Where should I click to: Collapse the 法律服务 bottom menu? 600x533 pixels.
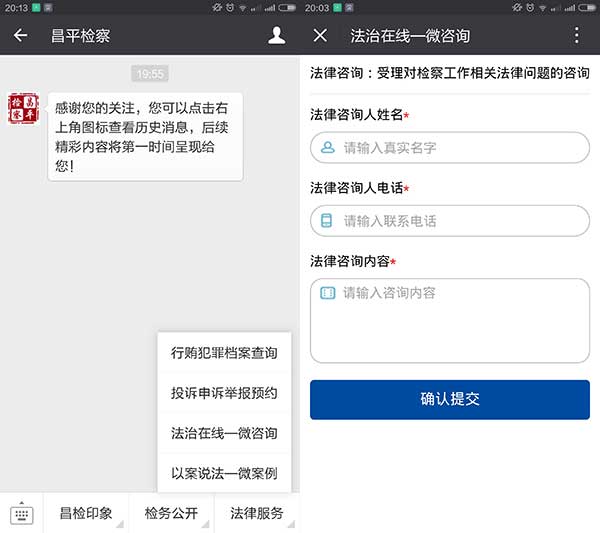point(257,513)
